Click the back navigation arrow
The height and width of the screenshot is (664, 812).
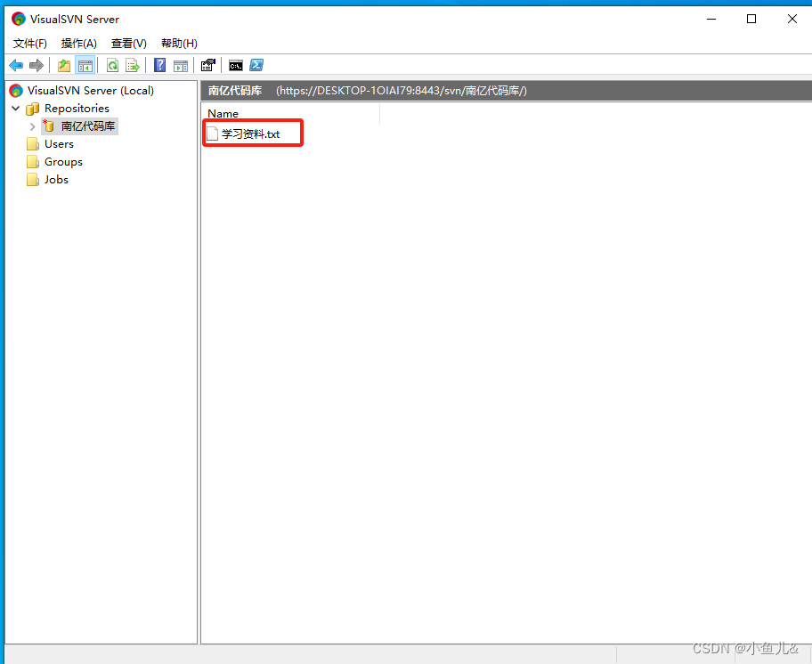pos(15,65)
